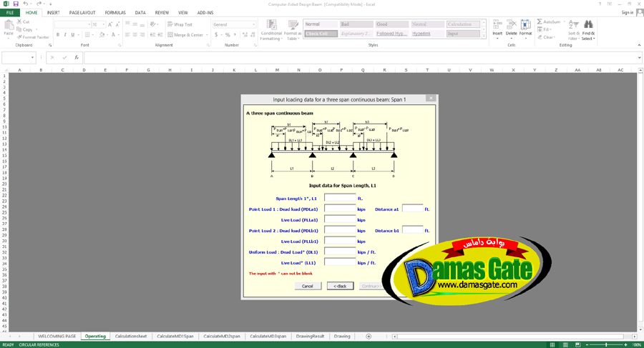Open the REVIEW tab
The height and width of the screenshot is (348, 644).
[162, 13]
